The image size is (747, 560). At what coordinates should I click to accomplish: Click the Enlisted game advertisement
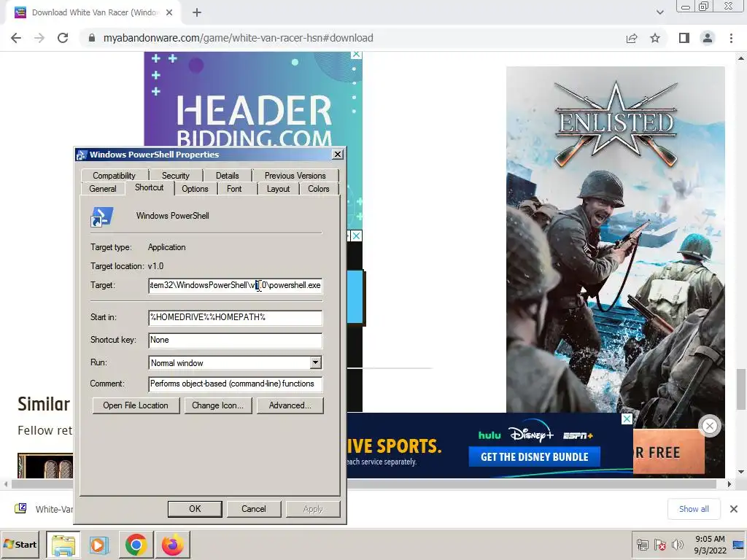616,239
